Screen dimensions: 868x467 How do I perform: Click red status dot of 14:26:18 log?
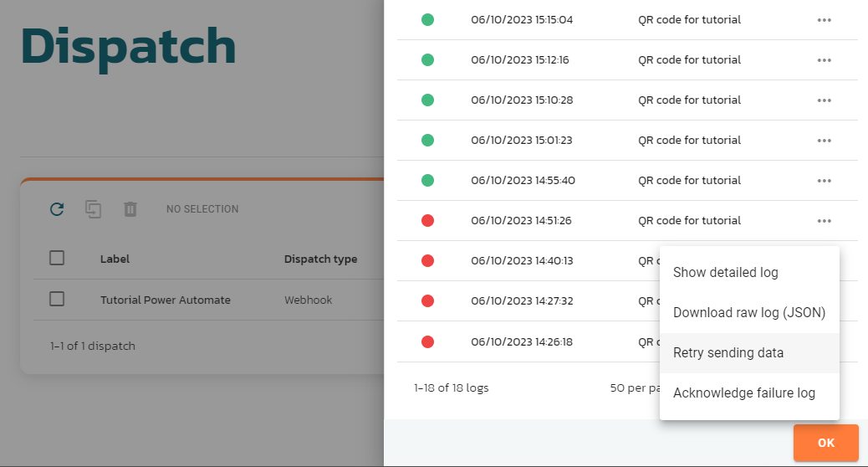tap(427, 341)
